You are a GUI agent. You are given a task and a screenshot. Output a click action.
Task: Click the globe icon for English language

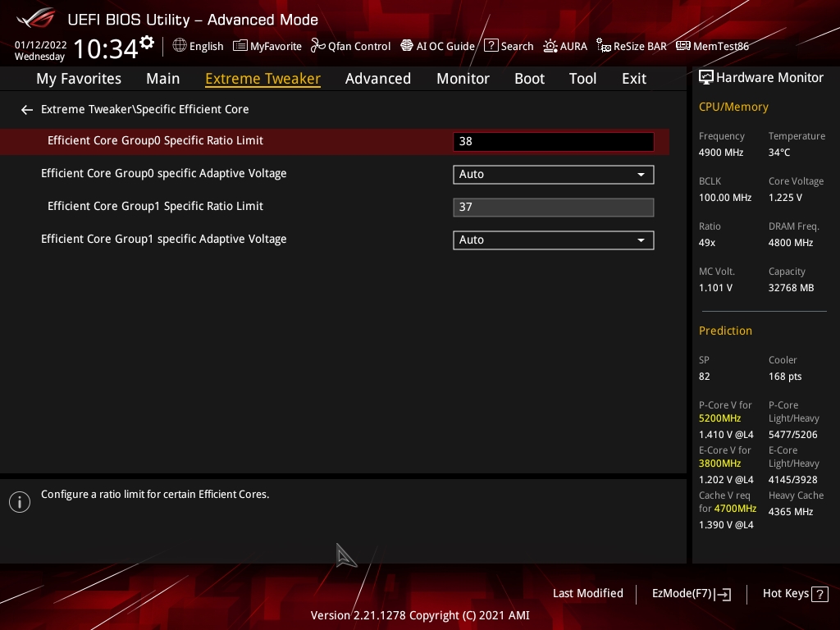(x=180, y=46)
